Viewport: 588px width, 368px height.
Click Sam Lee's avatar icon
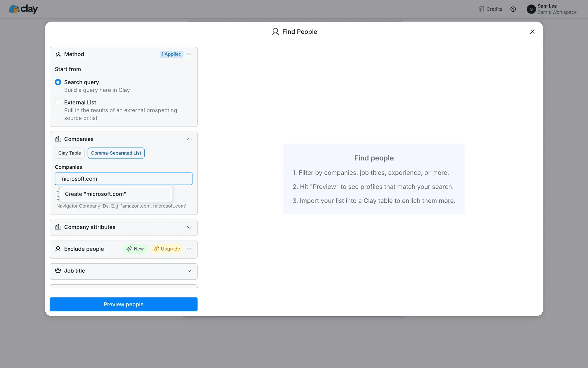[x=531, y=9]
